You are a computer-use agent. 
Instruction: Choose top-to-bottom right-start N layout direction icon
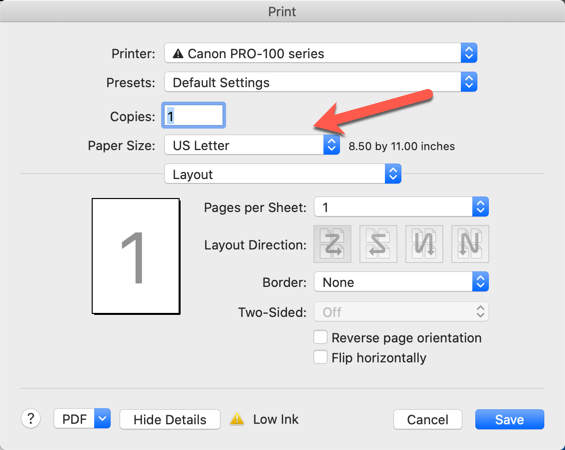(x=470, y=244)
